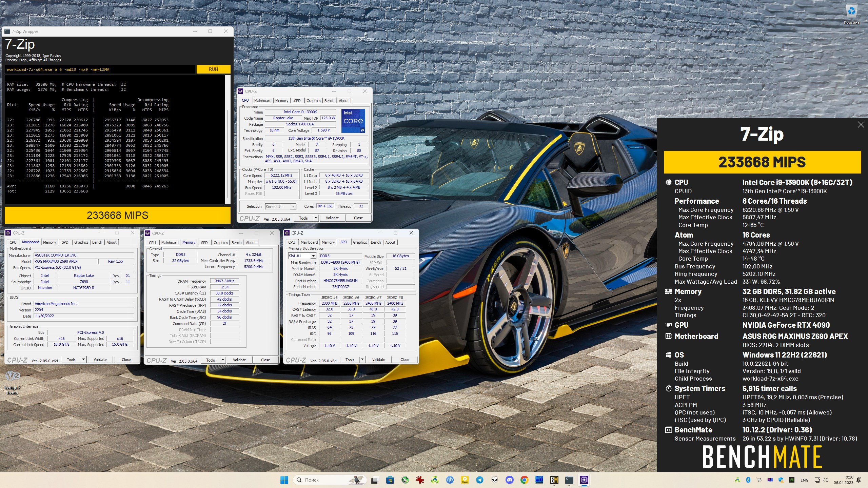Select the BIOS Version value '2204'

[x=83, y=310]
